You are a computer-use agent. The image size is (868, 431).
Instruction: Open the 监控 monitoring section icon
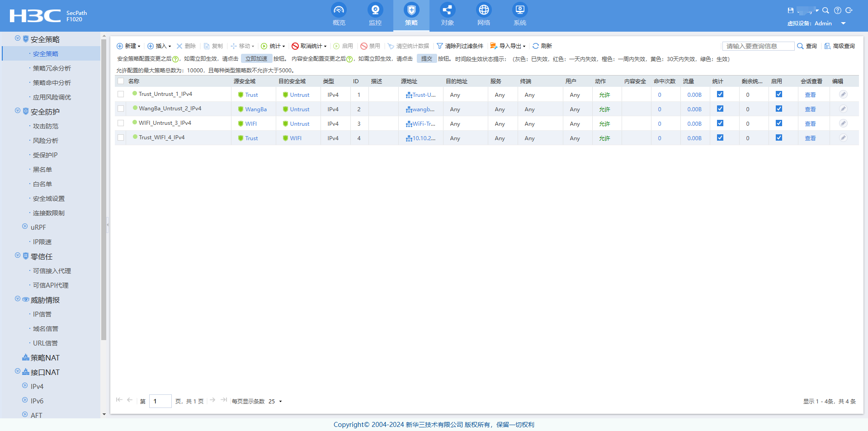pos(375,10)
